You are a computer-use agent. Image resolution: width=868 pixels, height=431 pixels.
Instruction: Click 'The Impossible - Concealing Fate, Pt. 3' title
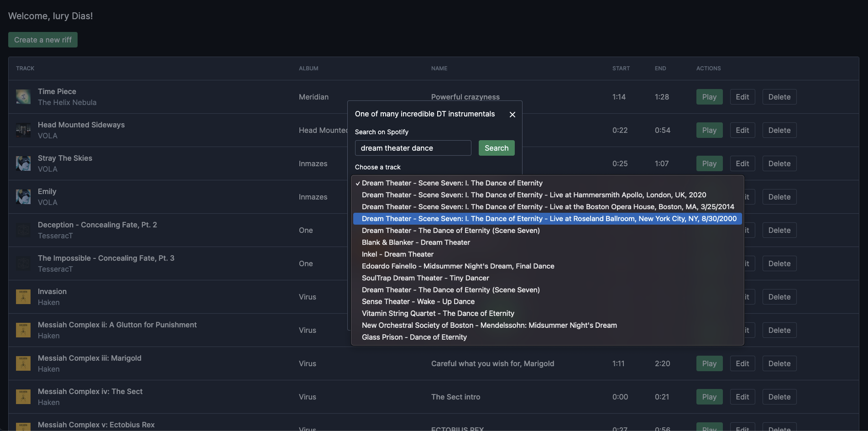coord(106,258)
